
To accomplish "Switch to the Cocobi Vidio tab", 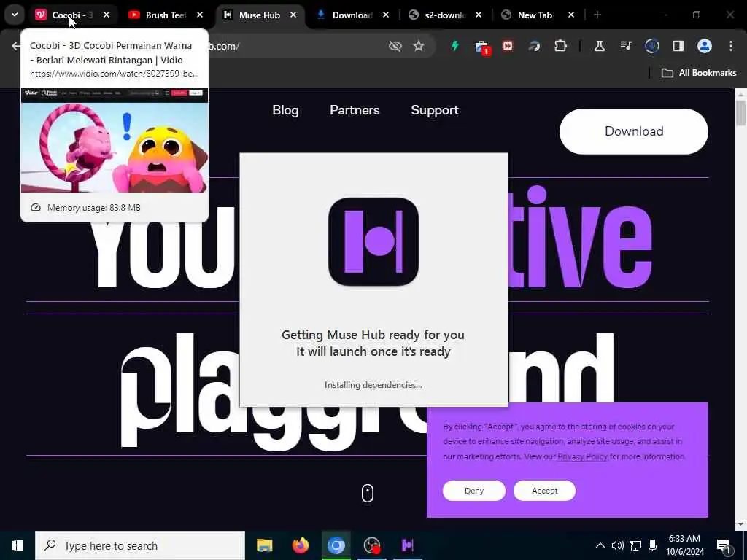I will click(x=74, y=15).
